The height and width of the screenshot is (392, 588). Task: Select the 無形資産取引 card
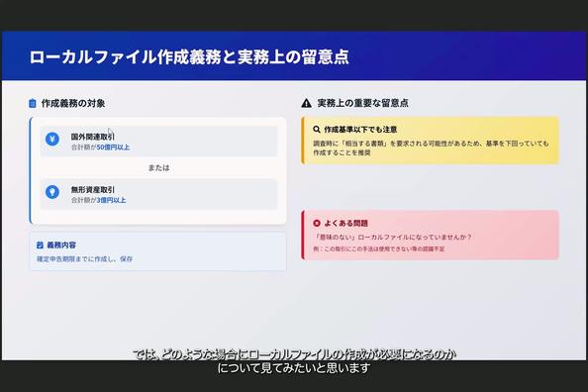tap(158, 194)
